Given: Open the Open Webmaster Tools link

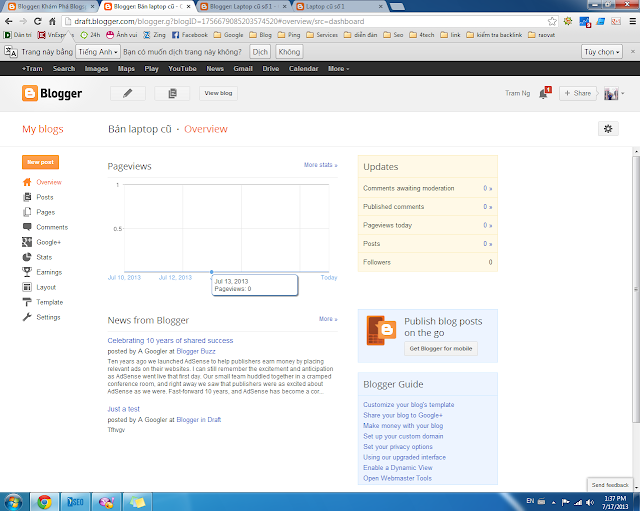Looking at the screenshot, I should pyautogui.click(x=397, y=478).
